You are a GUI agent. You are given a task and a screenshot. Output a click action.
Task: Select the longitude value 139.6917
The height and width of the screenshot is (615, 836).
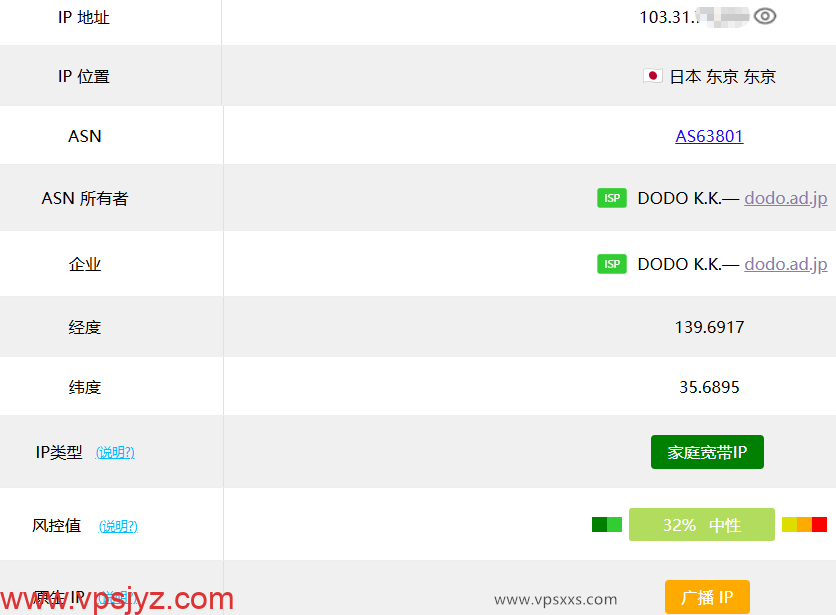[709, 327]
